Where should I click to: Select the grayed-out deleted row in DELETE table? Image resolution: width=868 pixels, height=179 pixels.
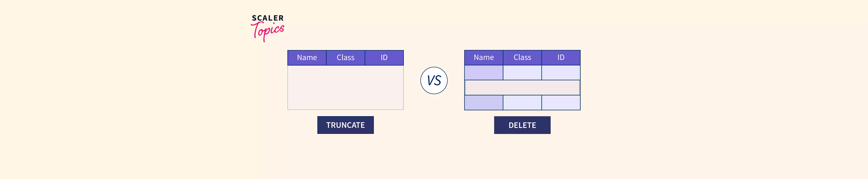click(x=522, y=88)
